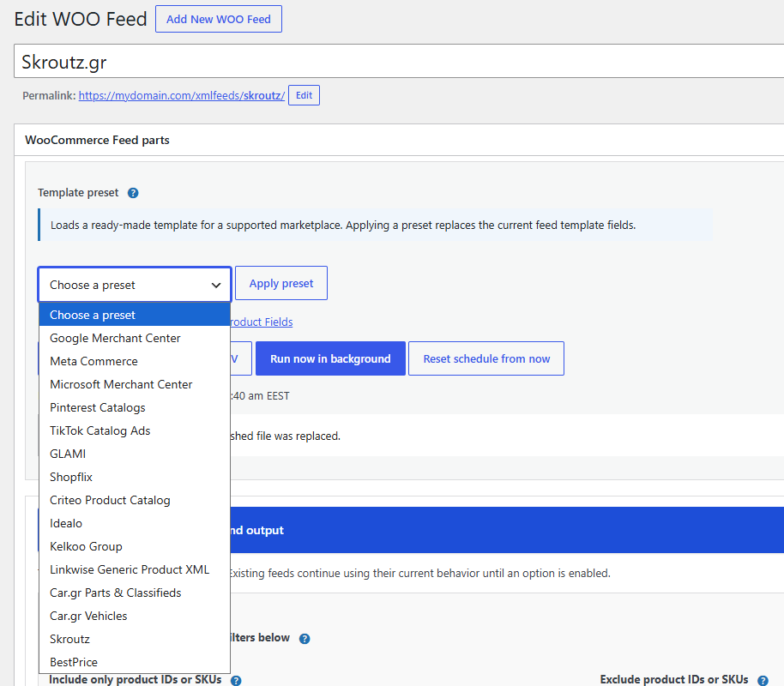Select Pinterest Catalogs preset

pos(135,407)
